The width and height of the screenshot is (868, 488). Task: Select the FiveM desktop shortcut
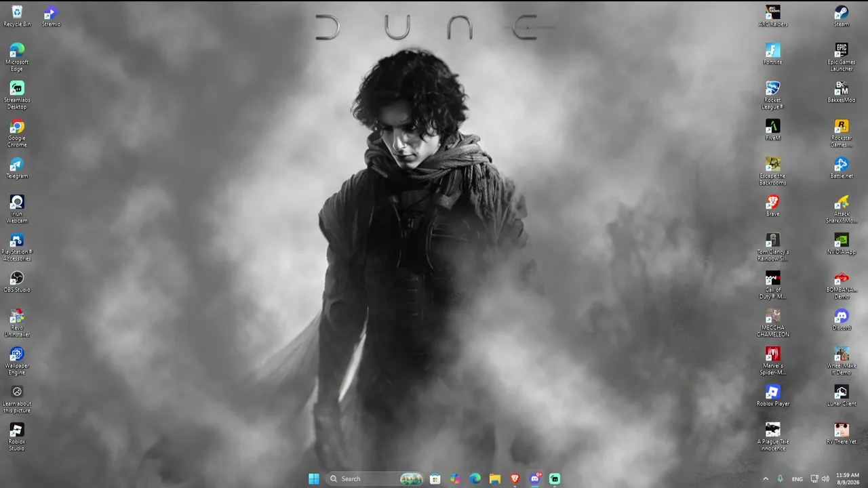pyautogui.click(x=773, y=130)
